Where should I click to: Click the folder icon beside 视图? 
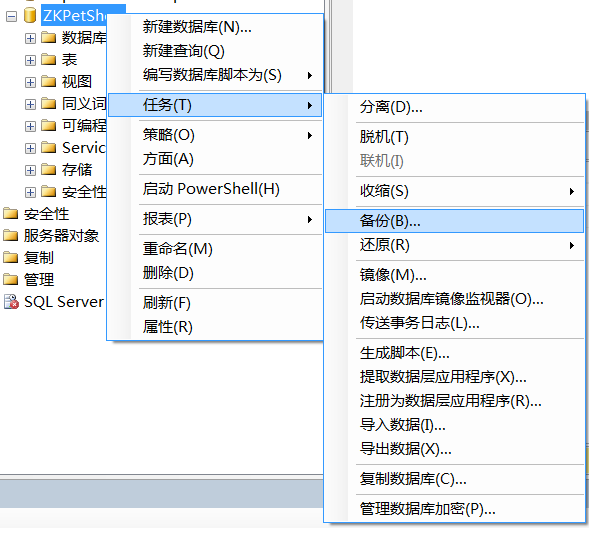[x=49, y=81]
